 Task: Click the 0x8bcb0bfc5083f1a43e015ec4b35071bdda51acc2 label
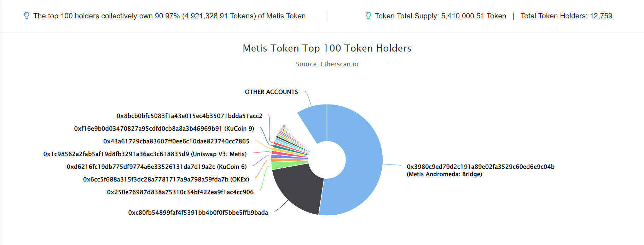point(189,116)
